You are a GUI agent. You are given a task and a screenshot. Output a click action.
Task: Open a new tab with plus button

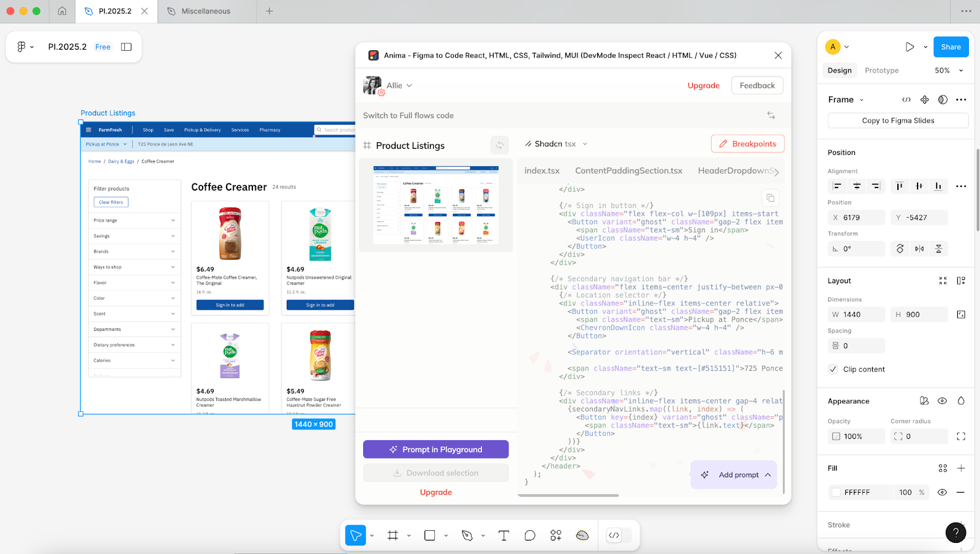click(269, 11)
